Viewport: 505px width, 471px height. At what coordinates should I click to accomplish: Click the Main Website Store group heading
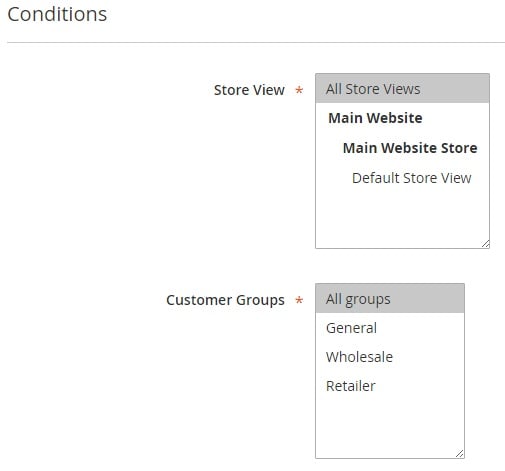coord(410,148)
